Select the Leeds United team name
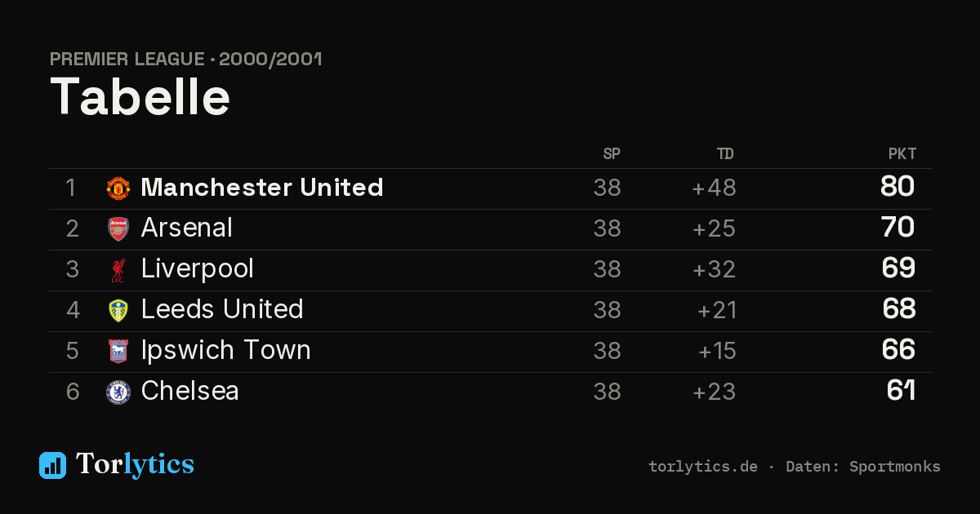The image size is (980, 514). [222, 310]
